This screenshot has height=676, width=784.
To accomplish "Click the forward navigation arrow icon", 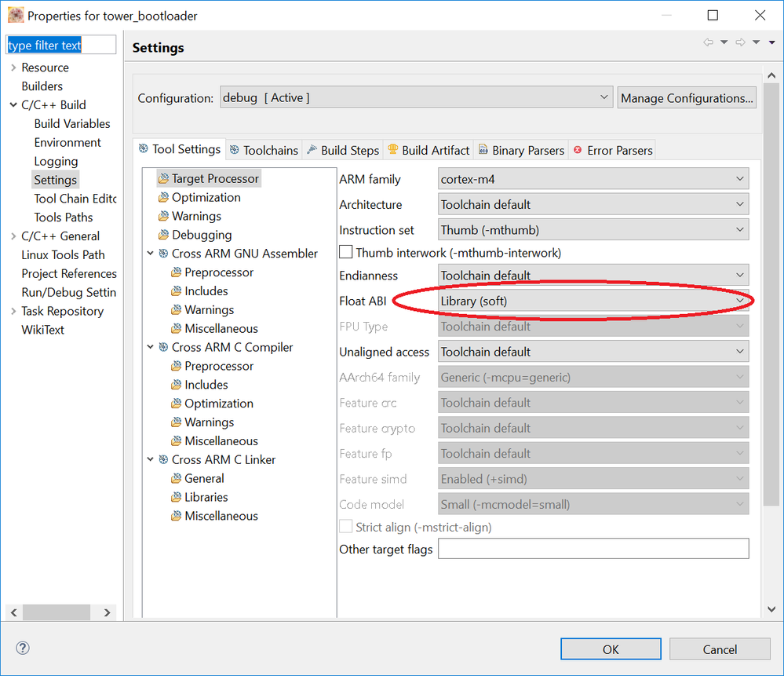I will point(740,42).
